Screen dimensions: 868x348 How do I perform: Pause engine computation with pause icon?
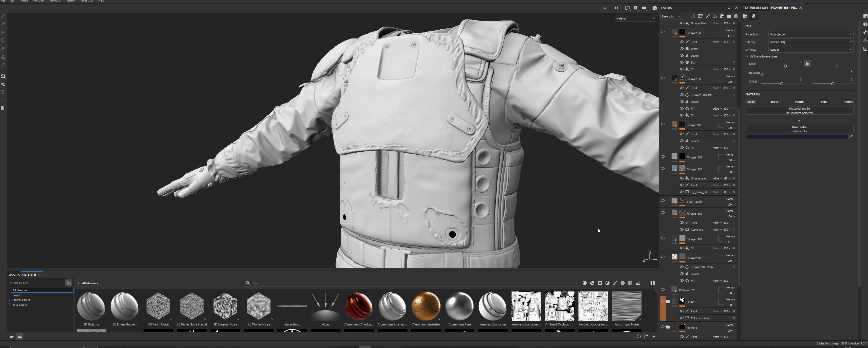pos(616,8)
